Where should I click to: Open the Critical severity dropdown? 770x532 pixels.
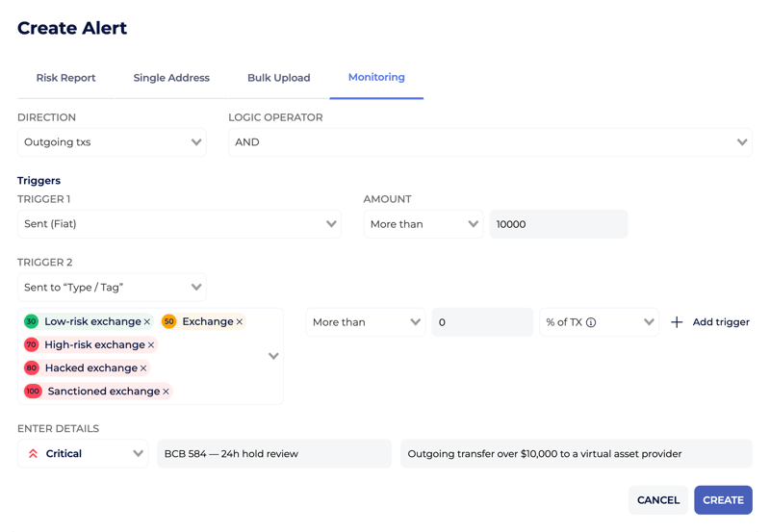pyautogui.click(x=83, y=453)
